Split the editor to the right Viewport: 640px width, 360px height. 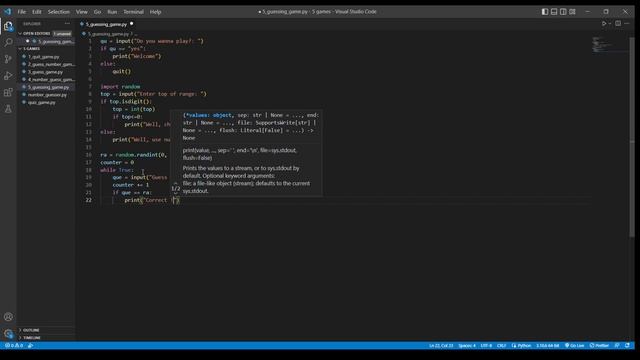coord(618,24)
